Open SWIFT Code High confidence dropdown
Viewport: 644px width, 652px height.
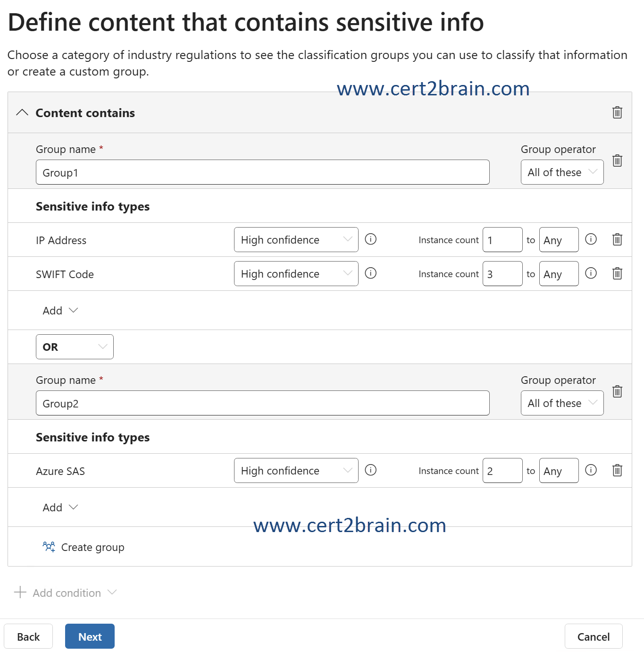pyautogui.click(x=296, y=274)
